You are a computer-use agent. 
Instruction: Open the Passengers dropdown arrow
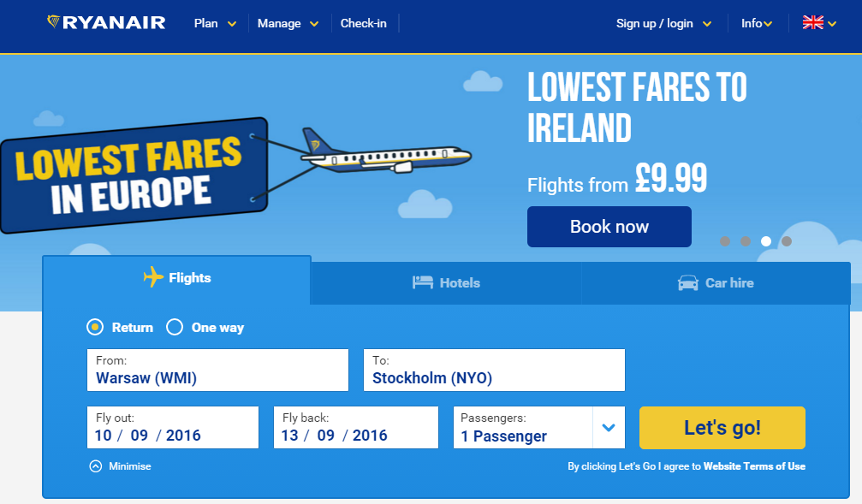coord(609,428)
